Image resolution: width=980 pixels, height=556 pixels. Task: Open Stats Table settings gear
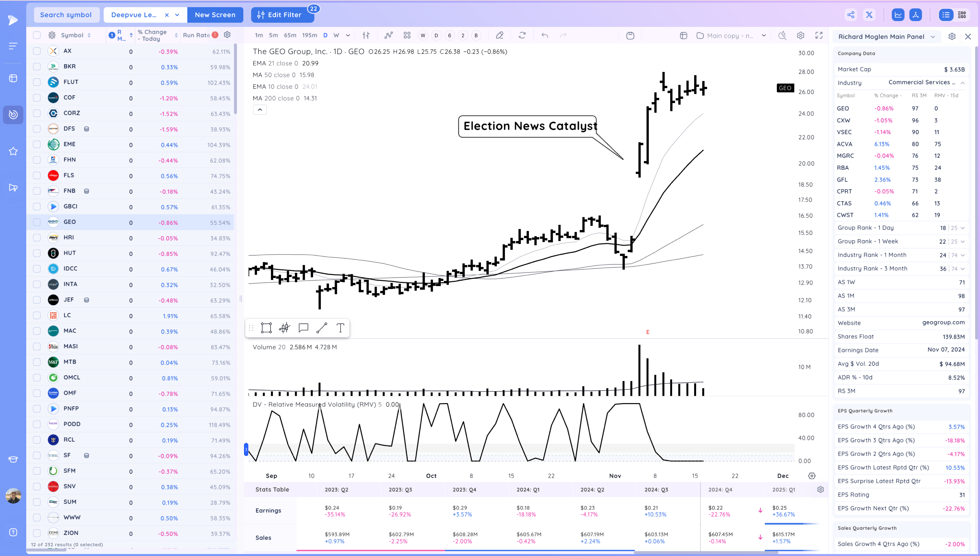point(820,490)
